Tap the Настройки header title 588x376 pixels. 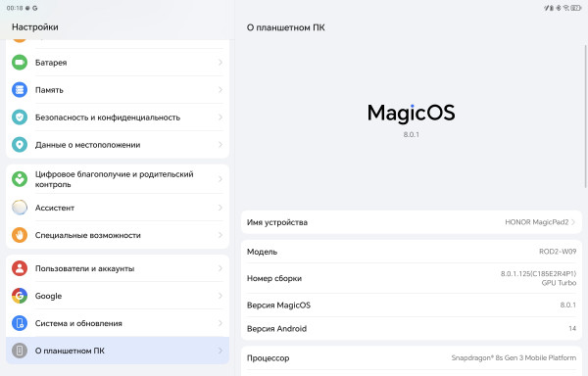coord(35,27)
